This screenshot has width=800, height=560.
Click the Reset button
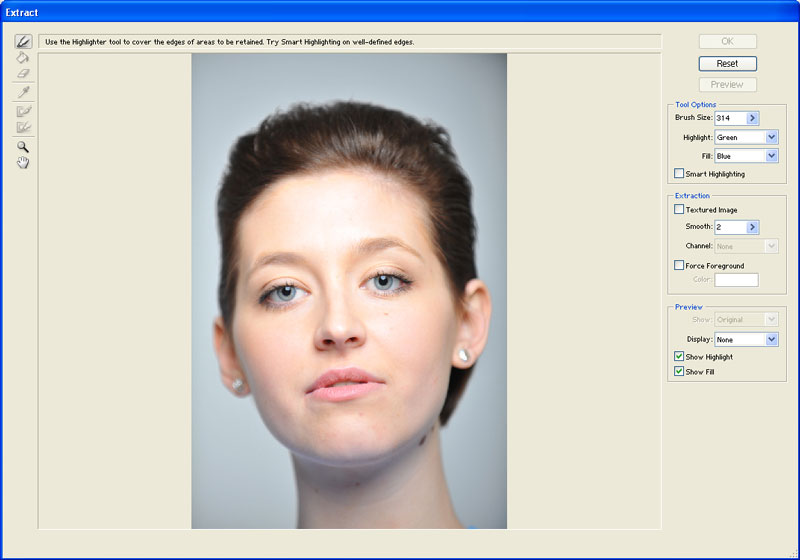(727, 63)
